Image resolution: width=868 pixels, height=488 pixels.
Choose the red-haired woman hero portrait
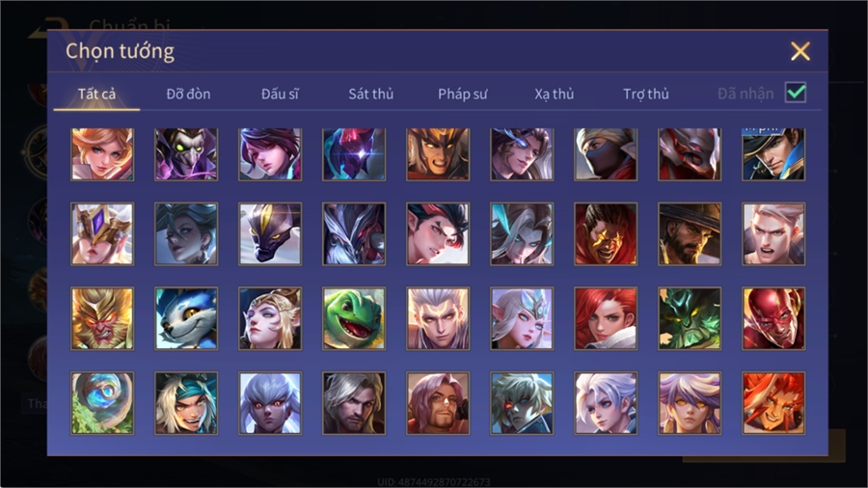[x=606, y=318]
